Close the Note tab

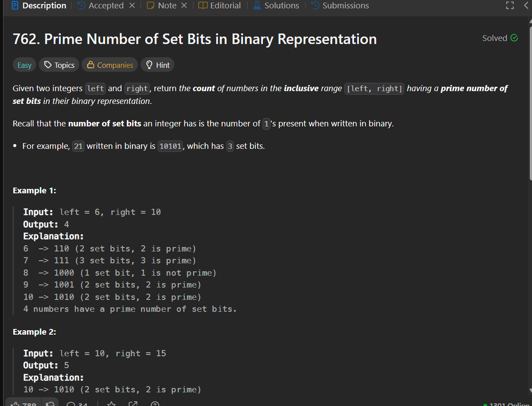[184, 6]
